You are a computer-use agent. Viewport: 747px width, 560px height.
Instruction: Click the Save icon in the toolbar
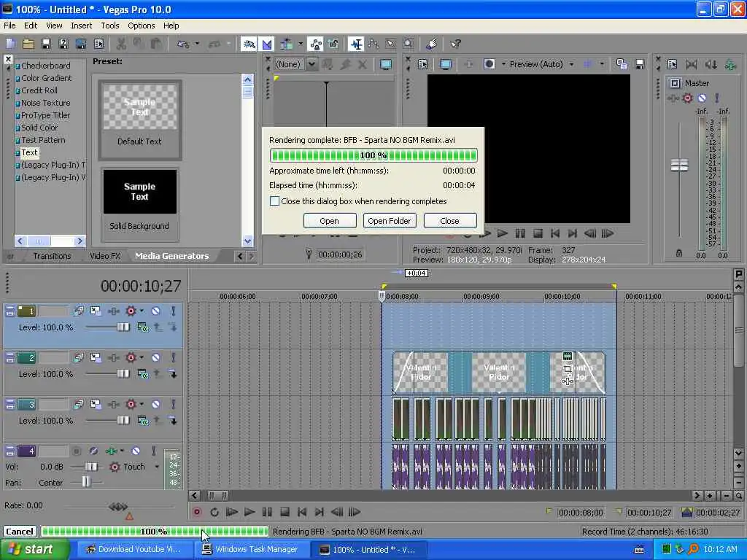tap(46, 44)
